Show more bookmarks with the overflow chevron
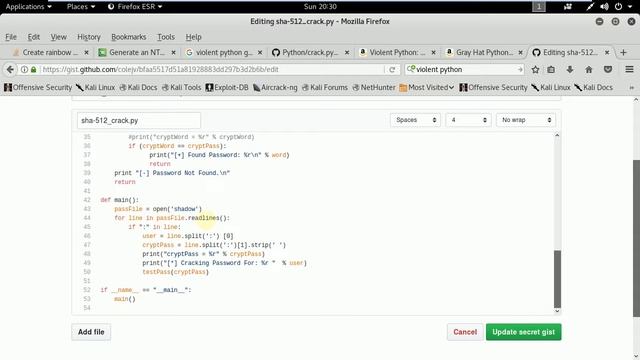 631,87
